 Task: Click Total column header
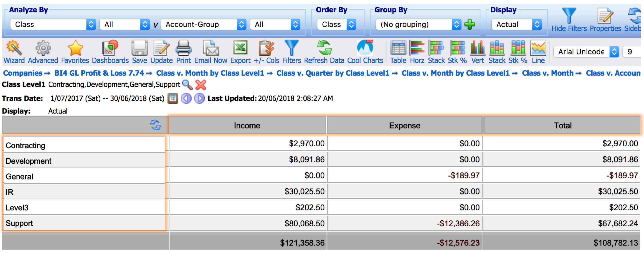click(x=562, y=125)
